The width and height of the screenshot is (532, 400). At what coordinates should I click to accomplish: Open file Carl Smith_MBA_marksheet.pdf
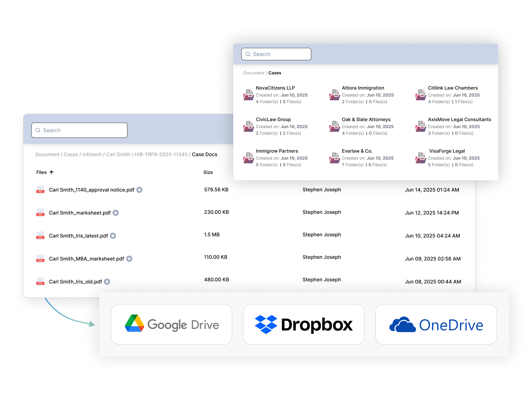click(x=86, y=259)
